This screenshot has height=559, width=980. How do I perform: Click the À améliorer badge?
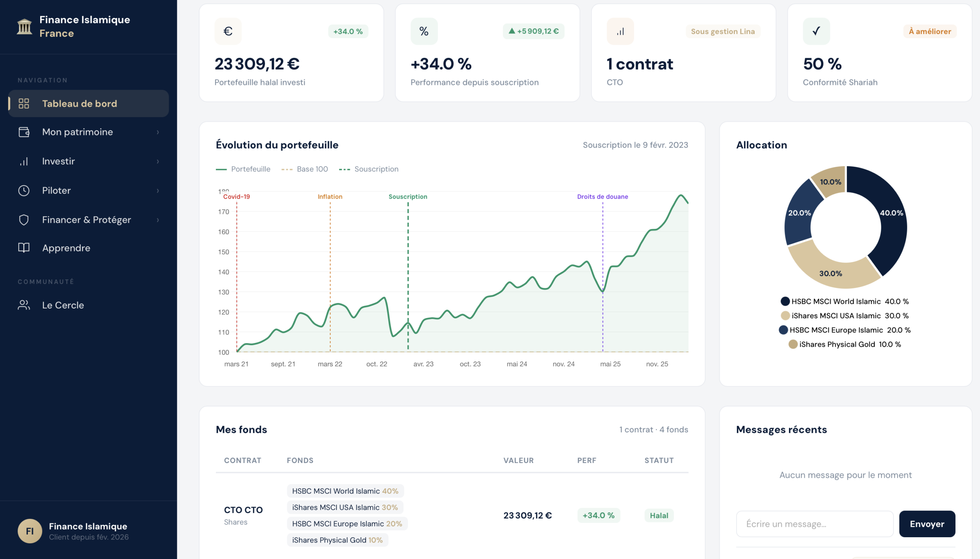930,31
